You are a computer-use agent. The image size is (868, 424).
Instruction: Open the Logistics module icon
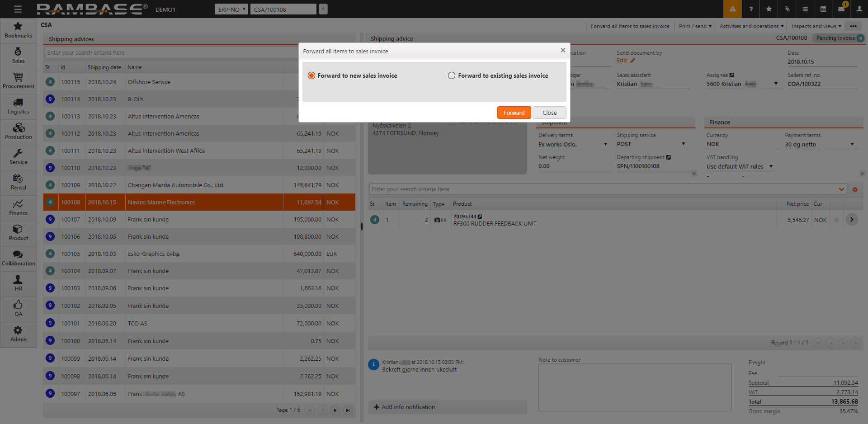tap(18, 106)
